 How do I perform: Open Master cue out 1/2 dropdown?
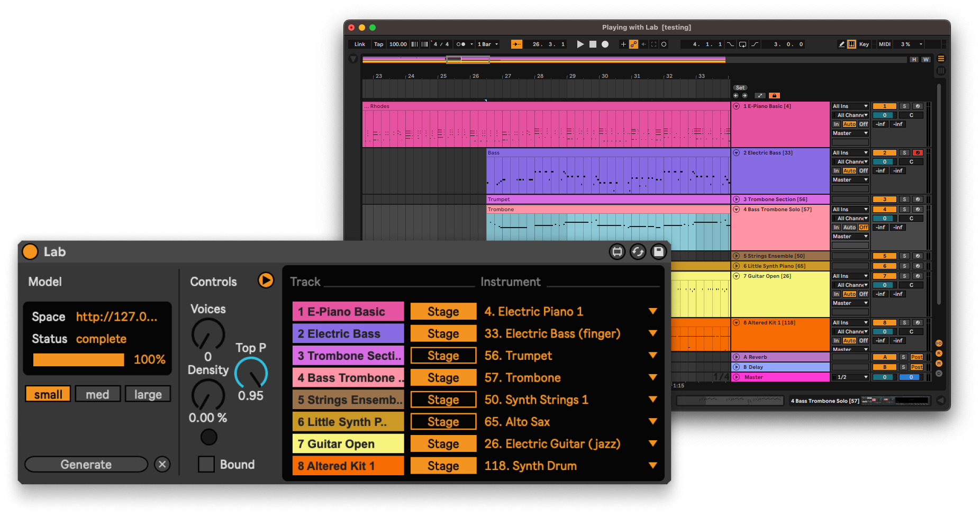point(850,377)
